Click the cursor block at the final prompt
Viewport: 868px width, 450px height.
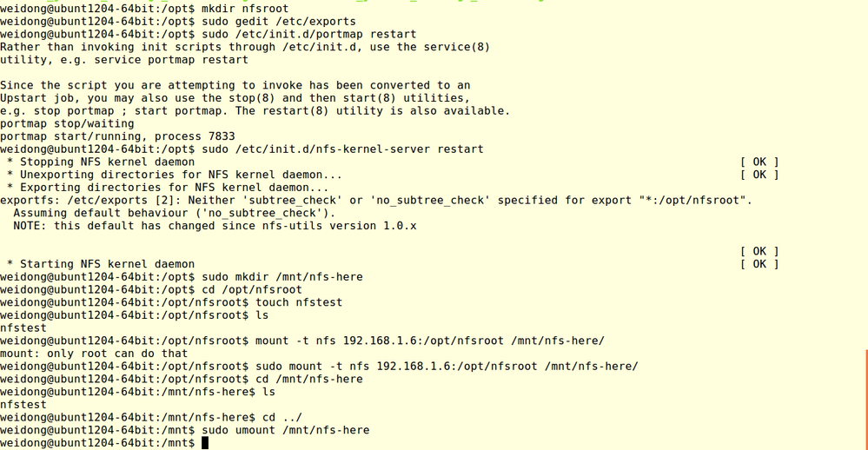205,443
